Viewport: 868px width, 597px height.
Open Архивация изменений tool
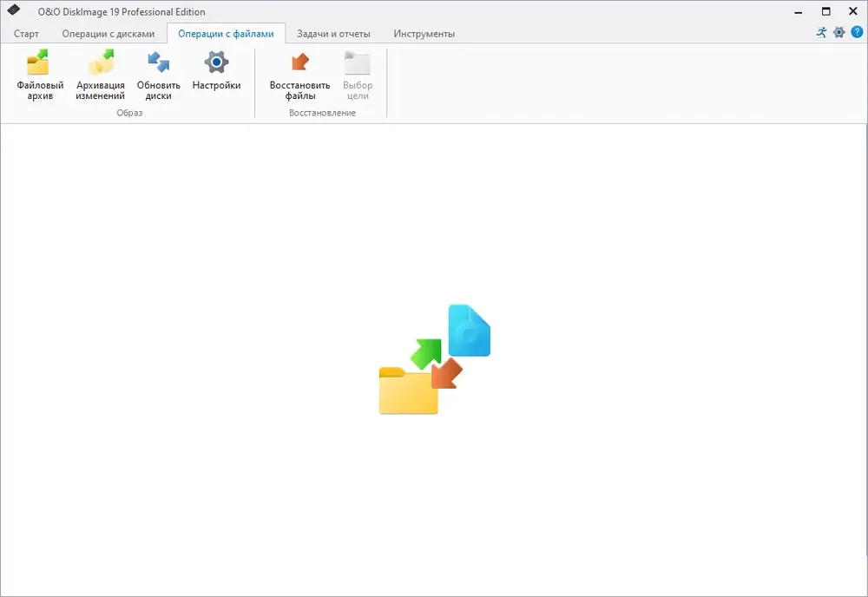tap(100, 75)
